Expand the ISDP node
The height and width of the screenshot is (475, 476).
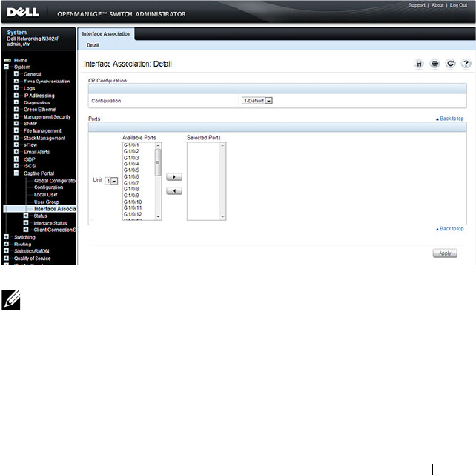(x=16, y=159)
